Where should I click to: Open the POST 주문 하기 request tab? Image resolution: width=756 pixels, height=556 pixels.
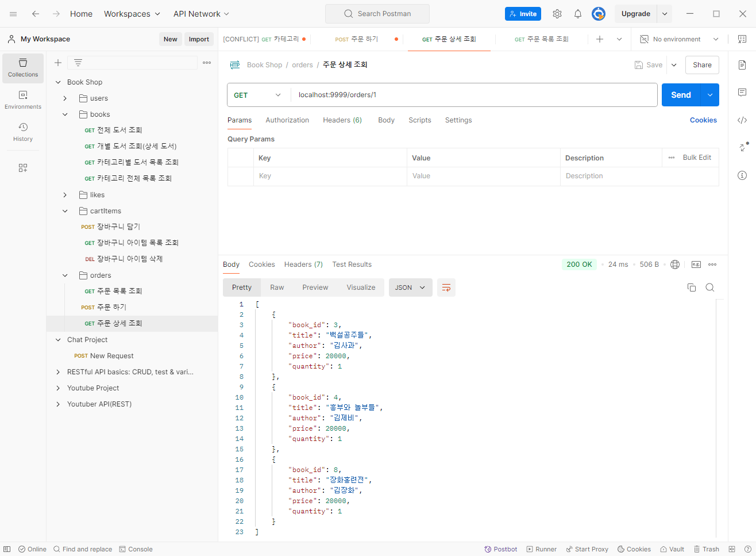coord(357,39)
